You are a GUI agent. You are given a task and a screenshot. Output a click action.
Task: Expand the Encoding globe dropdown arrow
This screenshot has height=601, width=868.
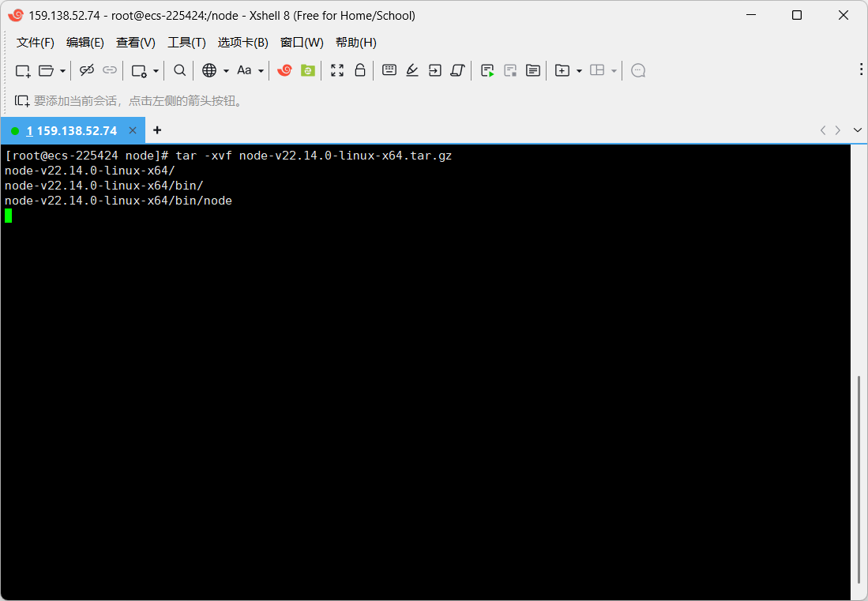[226, 71]
